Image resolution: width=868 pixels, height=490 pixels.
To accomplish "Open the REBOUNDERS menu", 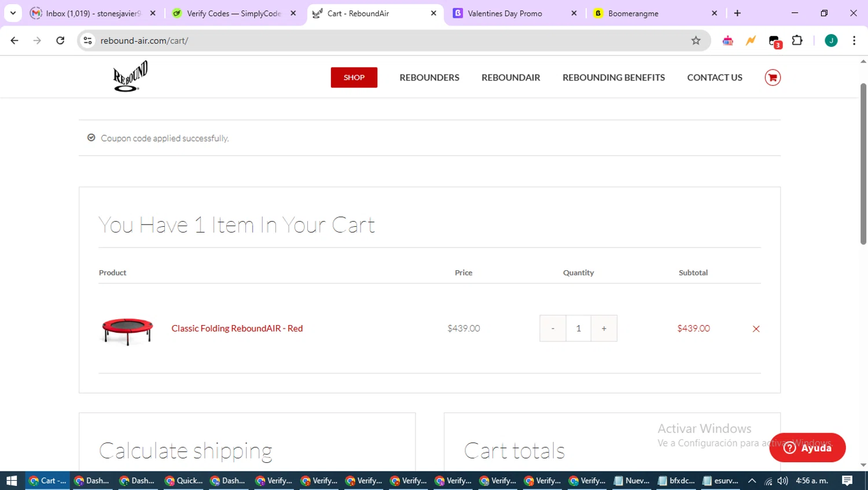I will click(429, 78).
